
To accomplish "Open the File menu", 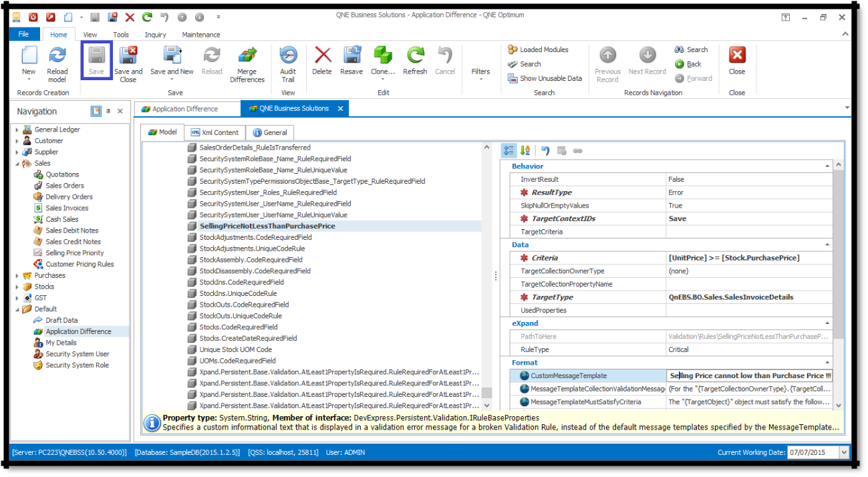I will [24, 35].
